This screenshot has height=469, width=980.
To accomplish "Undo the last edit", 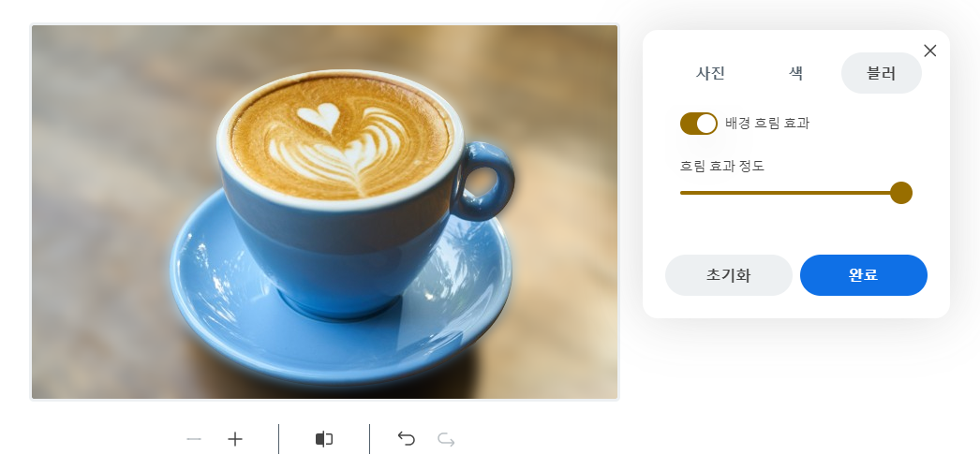I will [x=407, y=439].
